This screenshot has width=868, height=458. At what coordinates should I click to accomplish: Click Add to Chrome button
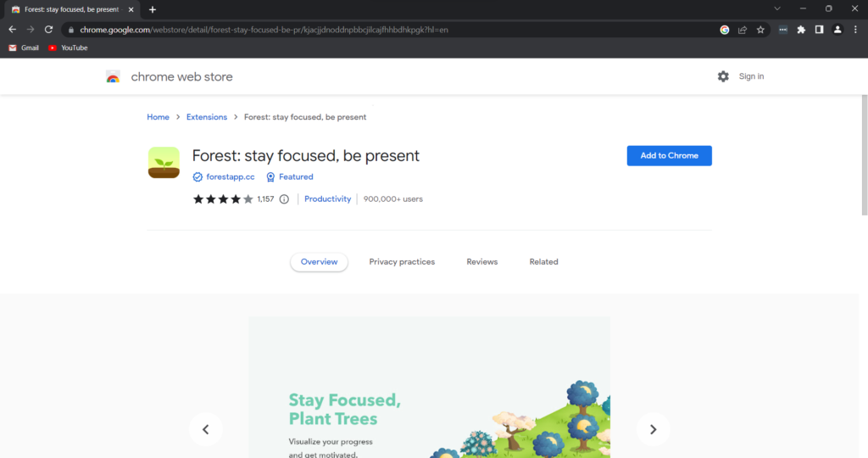coord(670,155)
